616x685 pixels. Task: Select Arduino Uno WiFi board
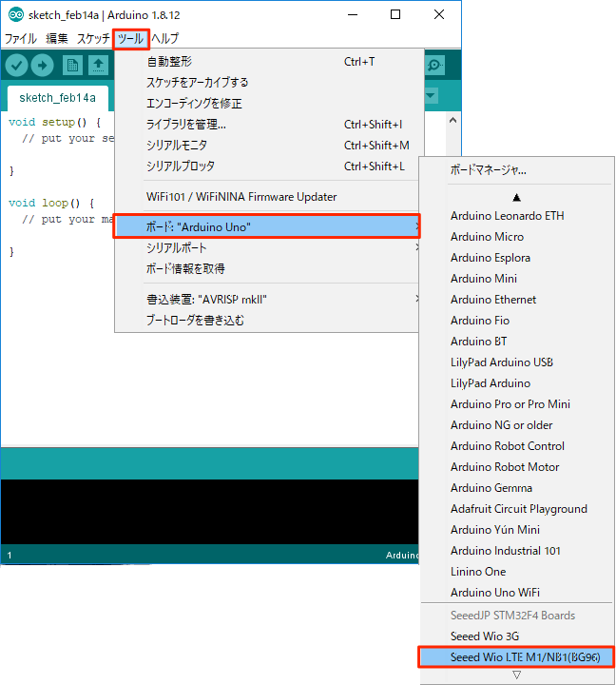click(x=517, y=593)
